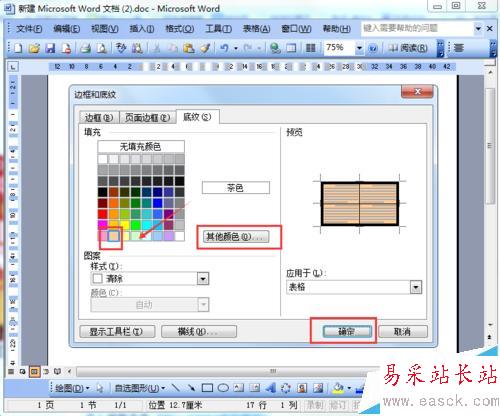Open the 绘图(D) drawing menu
500x416 pixels.
point(72,388)
